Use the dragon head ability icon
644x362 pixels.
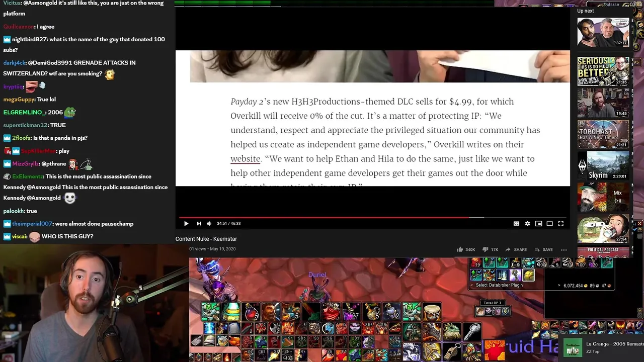point(432,331)
